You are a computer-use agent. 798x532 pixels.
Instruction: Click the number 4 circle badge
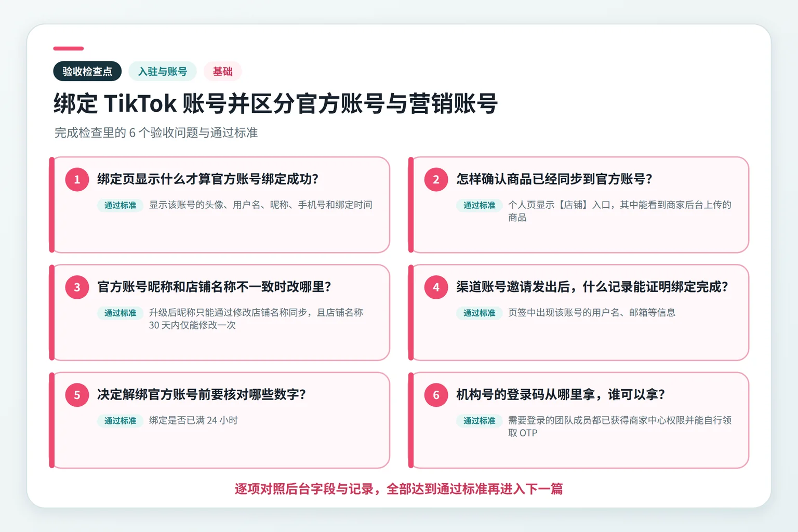(436, 287)
